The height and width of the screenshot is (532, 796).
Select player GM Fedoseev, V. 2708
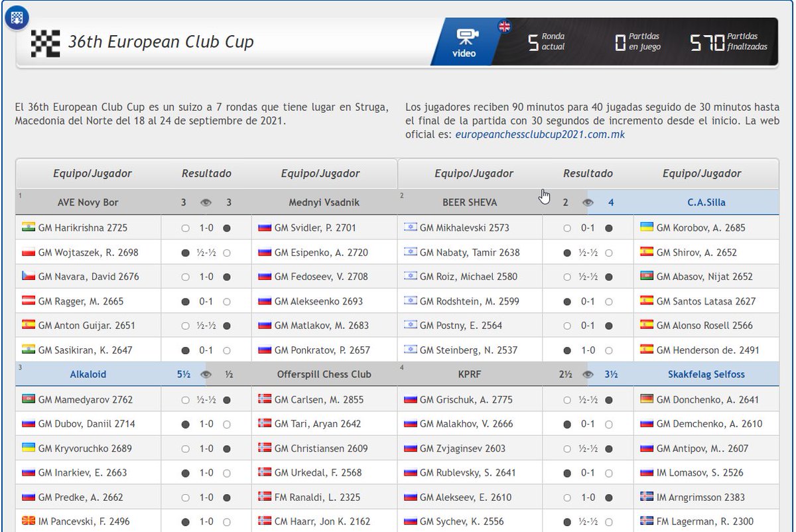(x=321, y=277)
